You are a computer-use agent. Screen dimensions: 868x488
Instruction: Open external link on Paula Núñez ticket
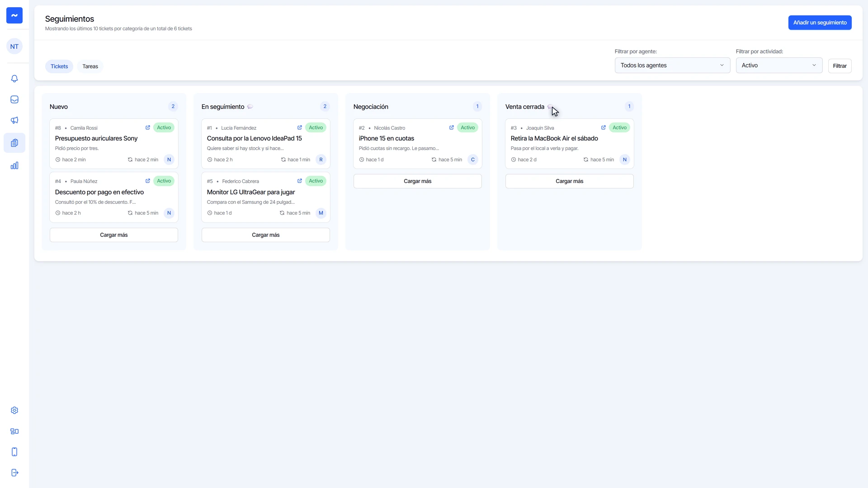(x=148, y=181)
